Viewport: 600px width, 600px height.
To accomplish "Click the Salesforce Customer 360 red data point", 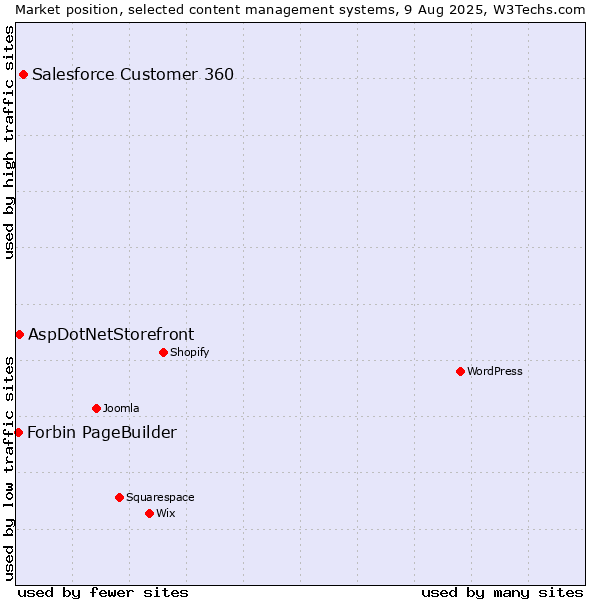I will [23, 75].
